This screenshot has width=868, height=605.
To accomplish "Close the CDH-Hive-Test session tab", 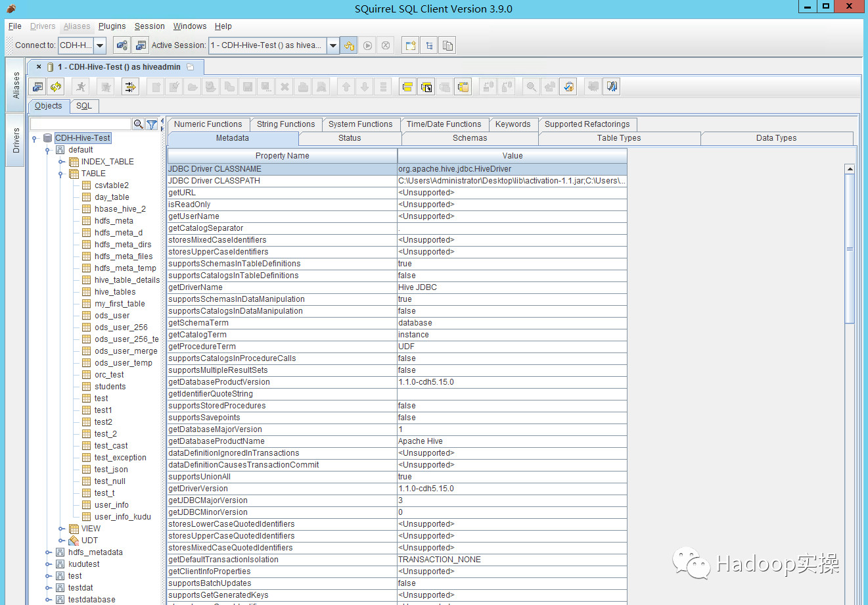I will tap(39, 66).
